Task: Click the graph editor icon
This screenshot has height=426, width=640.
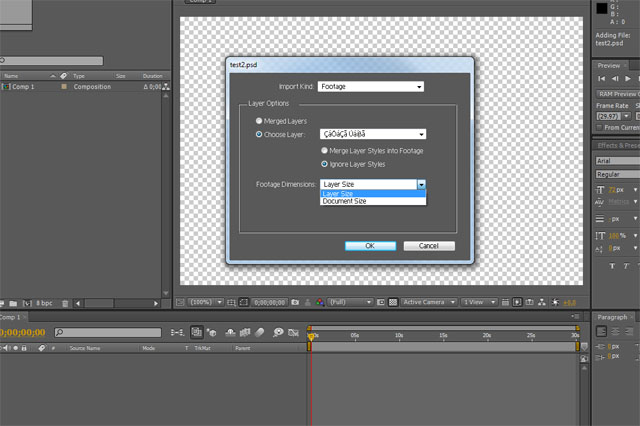Action: click(x=293, y=333)
